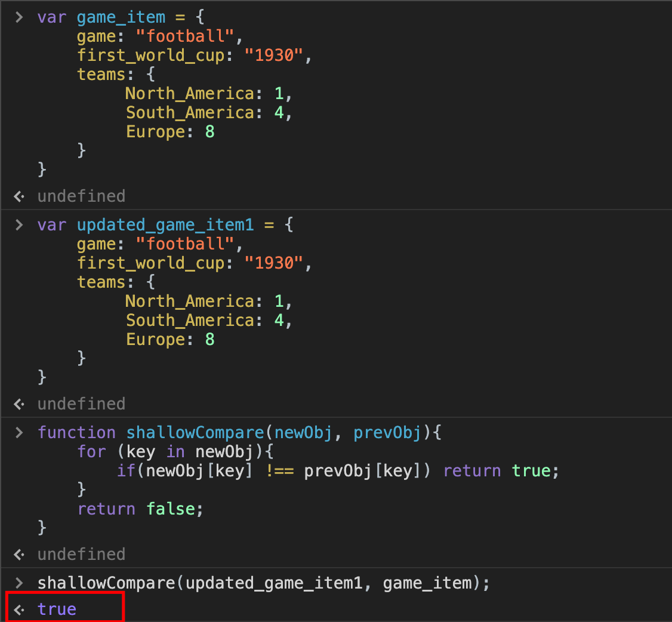Viewport: 672px width, 622px height.
Task: Click the return arrow beside the first undefined
Action: click(x=19, y=196)
